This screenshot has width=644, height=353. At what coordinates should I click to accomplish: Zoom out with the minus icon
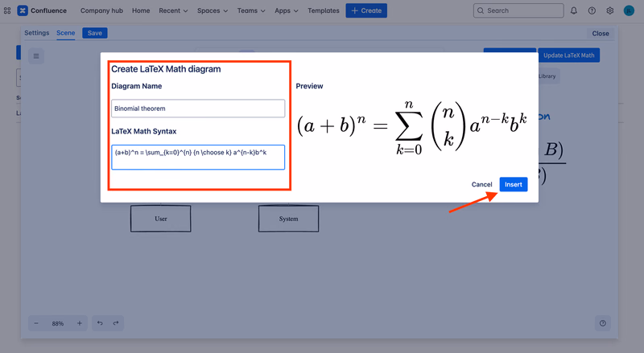pos(36,323)
